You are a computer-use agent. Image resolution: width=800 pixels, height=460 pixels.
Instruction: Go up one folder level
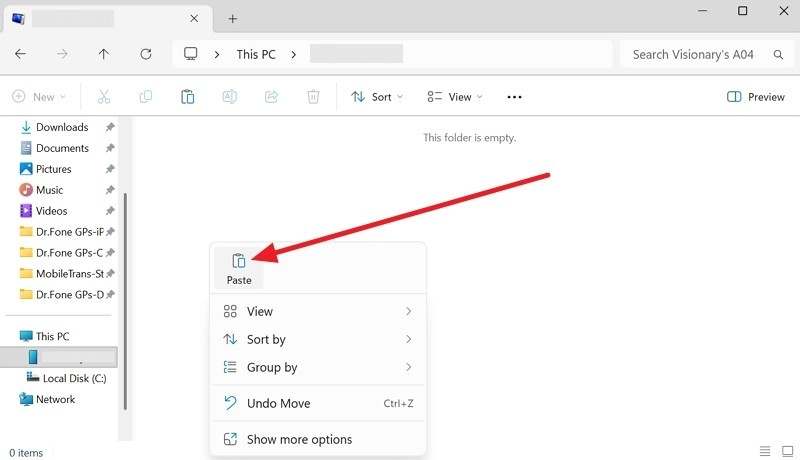click(x=104, y=54)
